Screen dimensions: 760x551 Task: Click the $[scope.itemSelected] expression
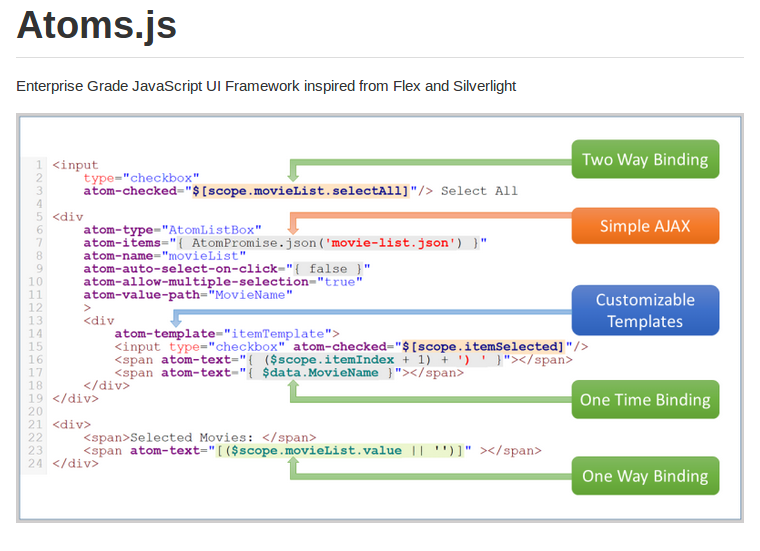point(483,346)
